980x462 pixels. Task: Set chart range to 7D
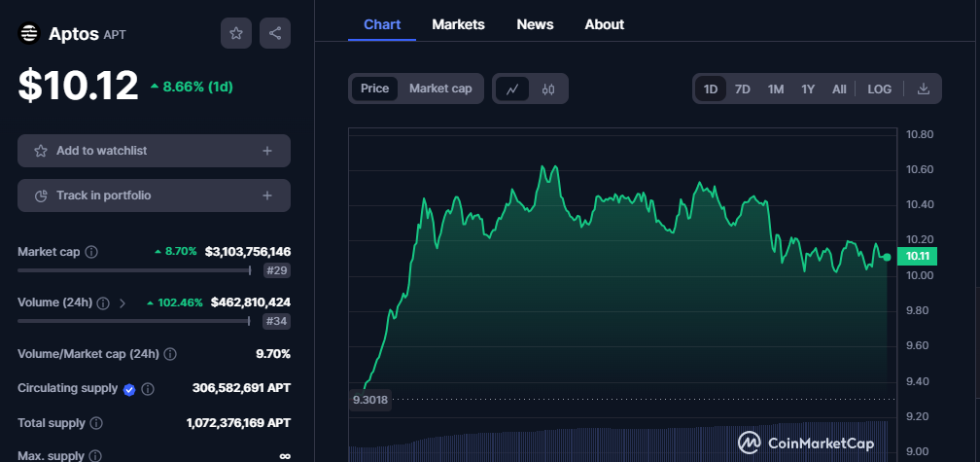click(743, 89)
